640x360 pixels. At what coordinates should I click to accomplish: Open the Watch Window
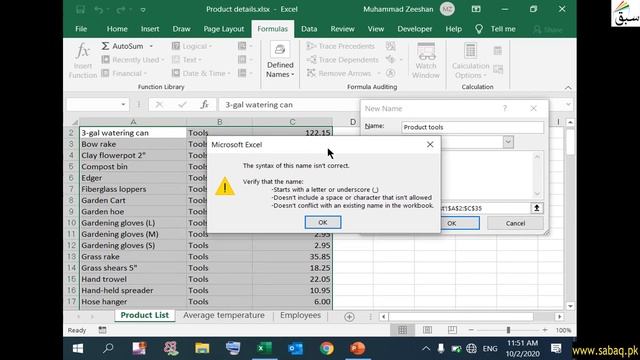pyautogui.click(x=426, y=60)
